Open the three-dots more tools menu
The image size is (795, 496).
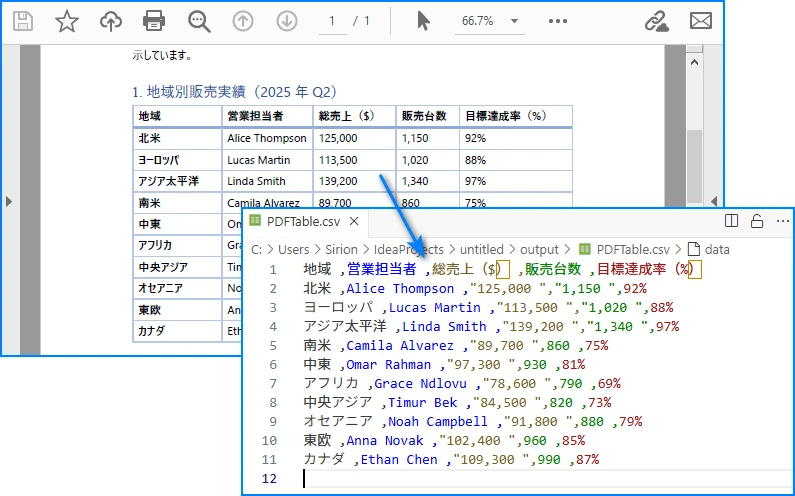click(x=558, y=21)
